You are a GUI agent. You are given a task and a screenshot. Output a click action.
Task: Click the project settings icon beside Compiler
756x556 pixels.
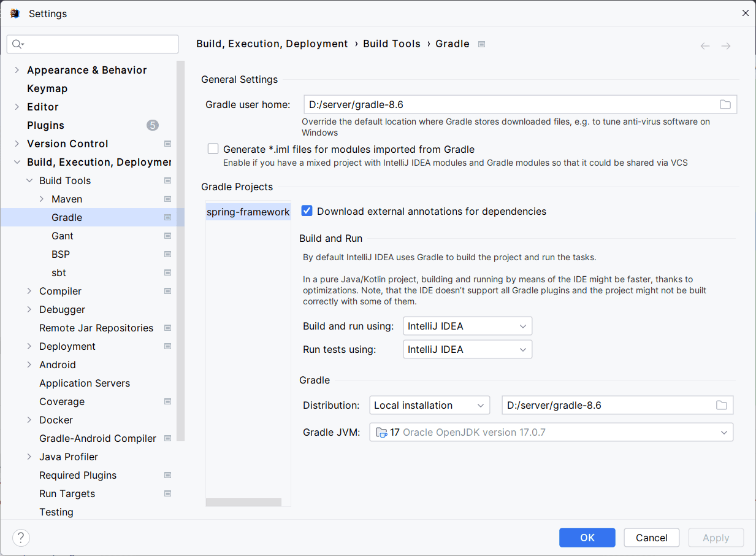click(x=167, y=291)
